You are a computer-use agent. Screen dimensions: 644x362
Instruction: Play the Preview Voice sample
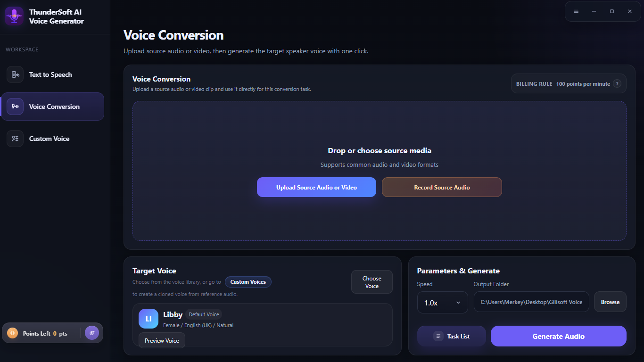point(162,340)
